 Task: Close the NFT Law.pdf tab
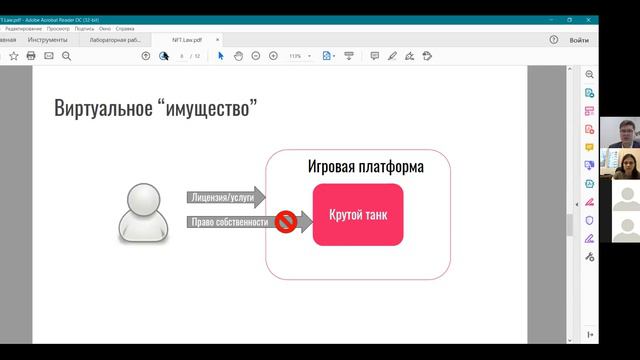pyautogui.click(x=218, y=40)
